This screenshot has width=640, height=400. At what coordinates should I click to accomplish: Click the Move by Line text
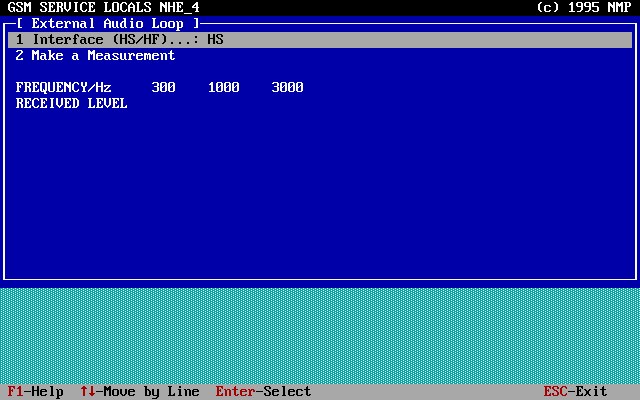click(151, 392)
